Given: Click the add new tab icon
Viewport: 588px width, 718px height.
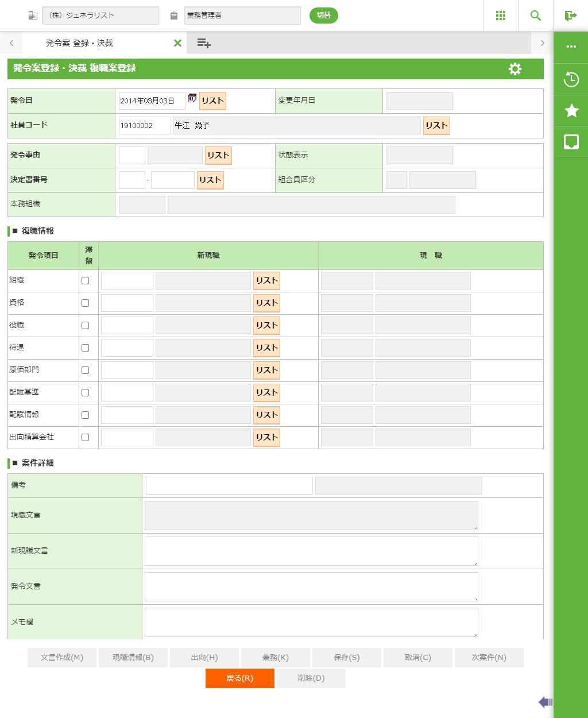Looking at the screenshot, I should (x=203, y=43).
